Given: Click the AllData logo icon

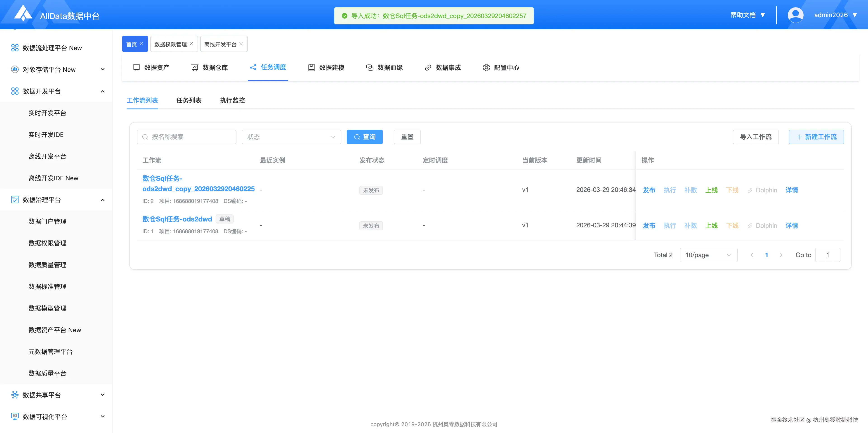Looking at the screenshot, I should click(x=23, y=14).
